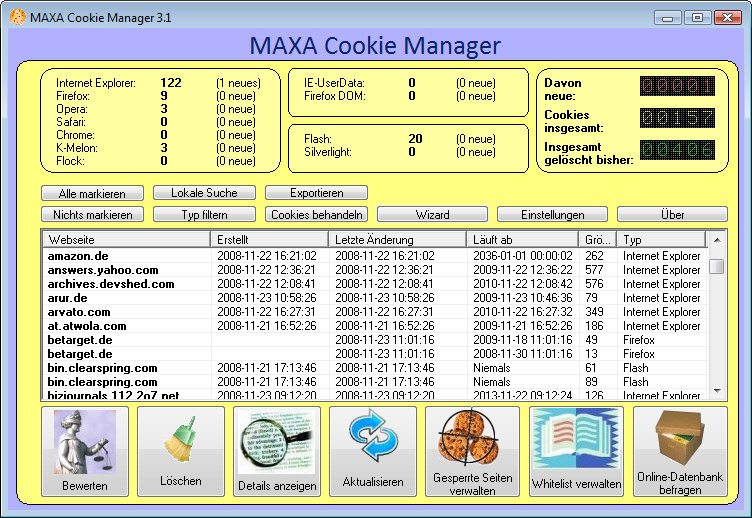This screenshot has width=752, height=518.
Task: Click the Firefox label in browser stats
Action: 73,96
